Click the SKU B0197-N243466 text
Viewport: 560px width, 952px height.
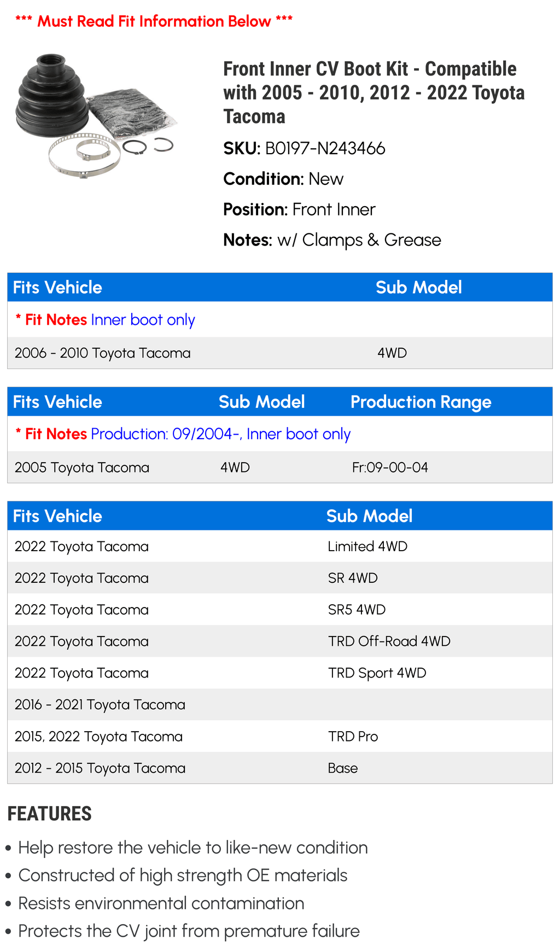coord(304,148)
